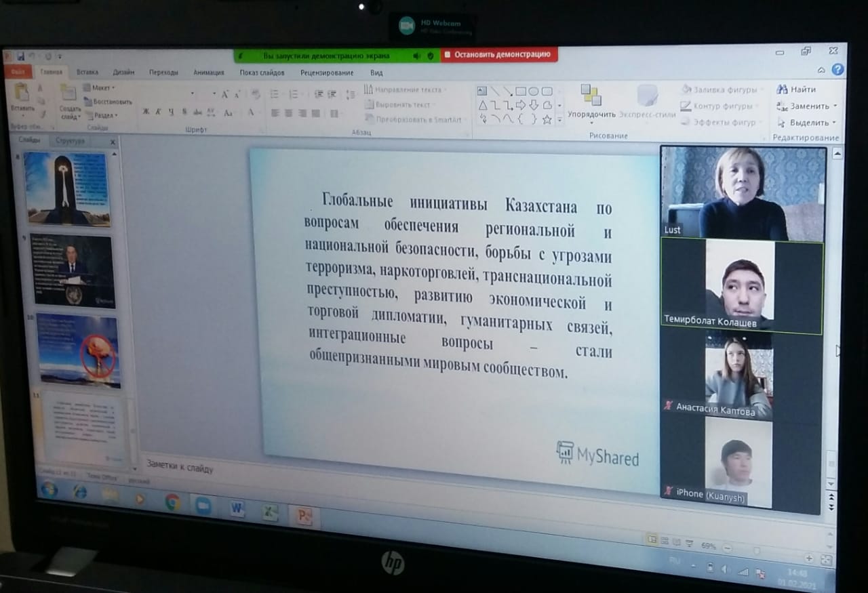Click the bulleted list icon
The height and width of the screenshot is (593, 868).
tap(275, 94)
